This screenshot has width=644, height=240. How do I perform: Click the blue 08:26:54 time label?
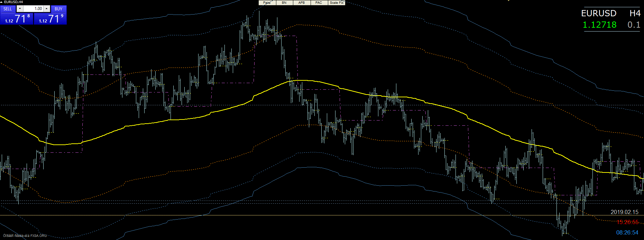coord(627,232)
